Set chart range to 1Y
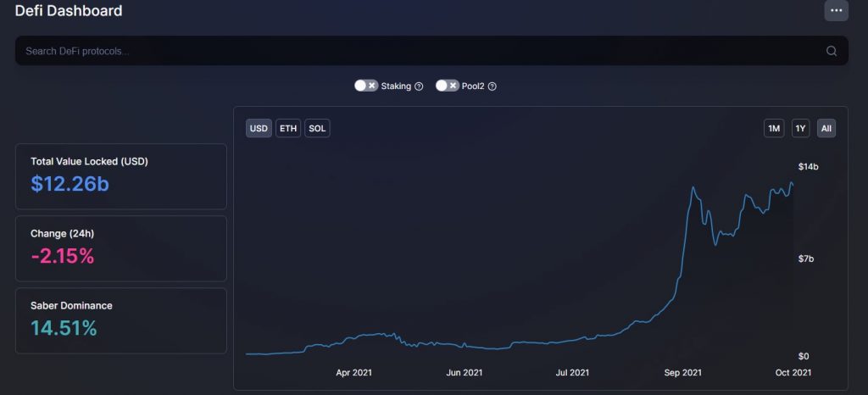Screen dimensions: 868x395 [800, 129]
